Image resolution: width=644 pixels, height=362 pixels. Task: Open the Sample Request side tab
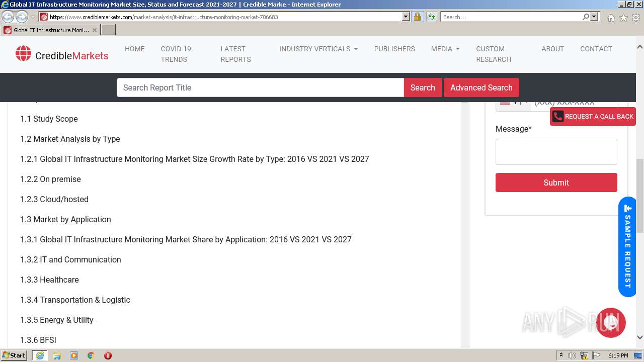(627, 247)
